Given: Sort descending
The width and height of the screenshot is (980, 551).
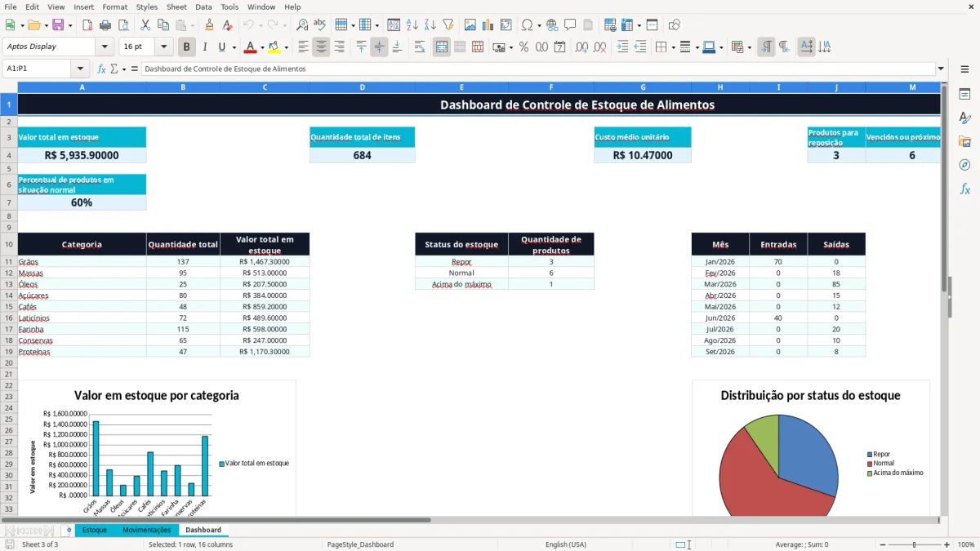Looking at the screenshot, I should (x=430, y=25).
